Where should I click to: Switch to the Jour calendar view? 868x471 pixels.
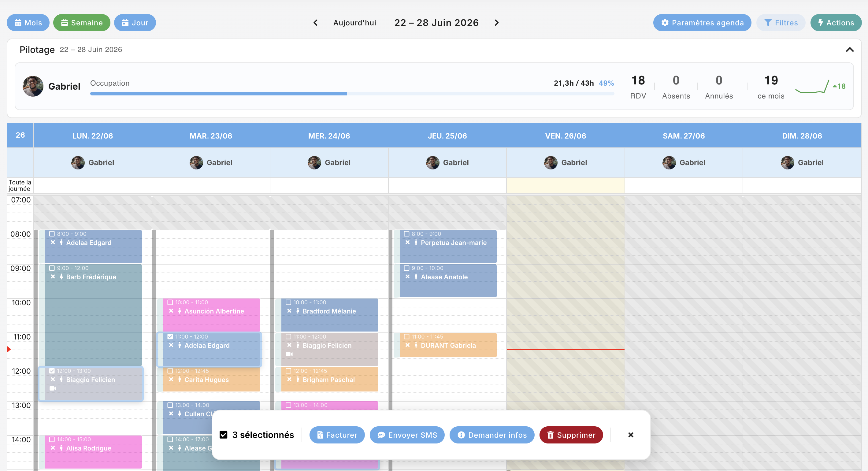(135, 23)
